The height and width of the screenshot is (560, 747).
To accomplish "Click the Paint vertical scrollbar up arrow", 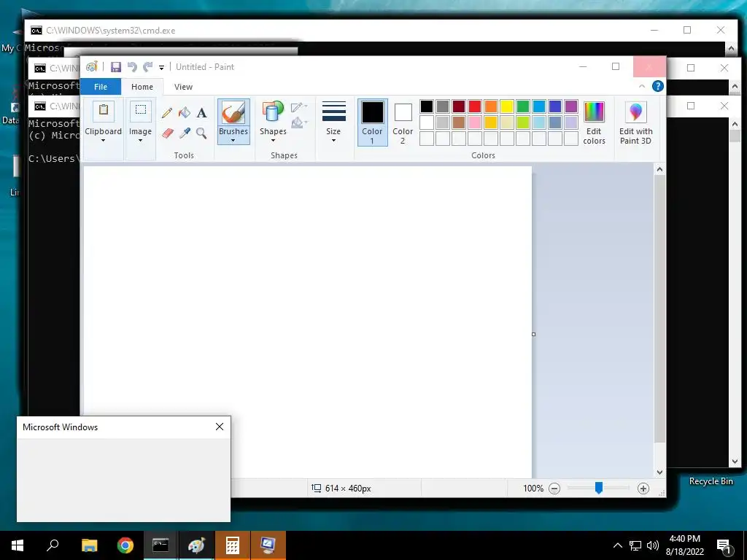I will (659, 169).
